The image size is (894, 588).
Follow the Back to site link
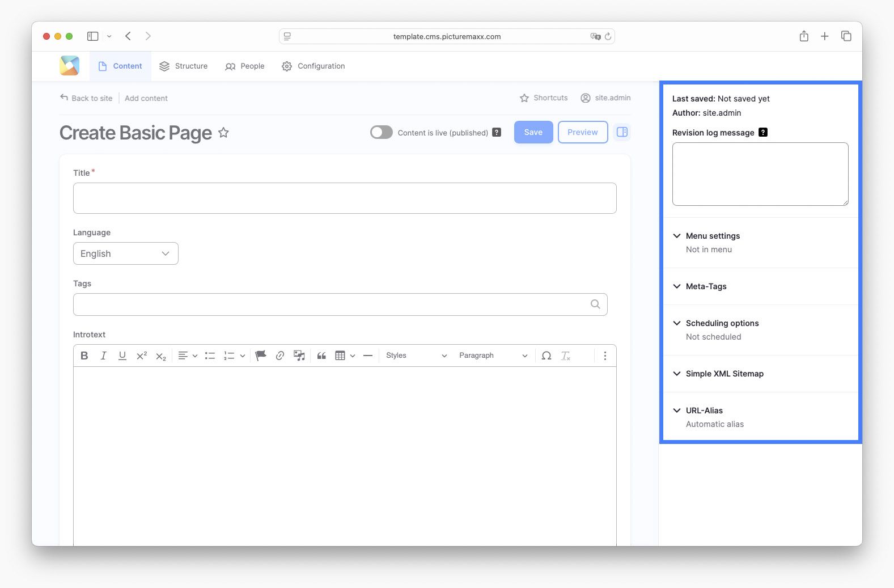(x=86, y=98)
